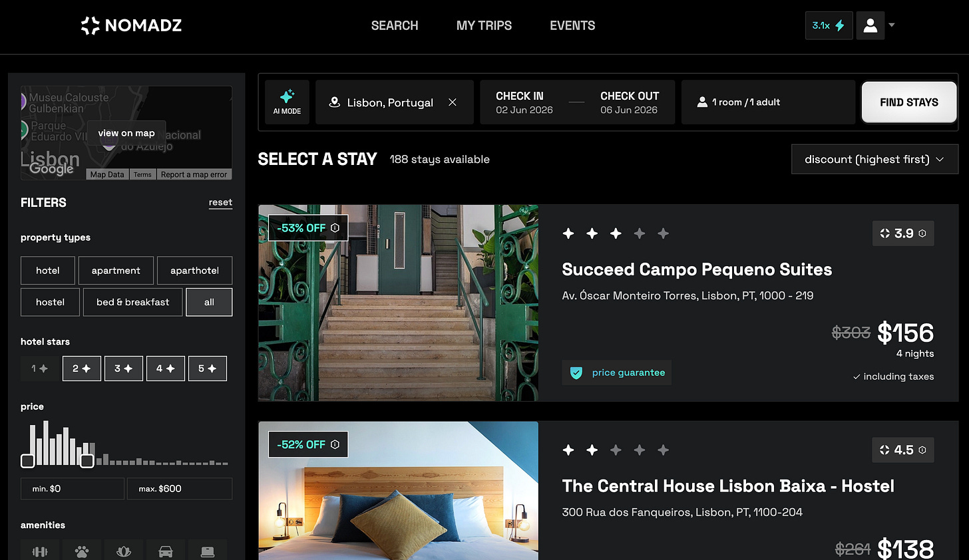This screenshot has width=969, height=560.
Task: Toggle the hostel property type
Action: tap(50, 302)
